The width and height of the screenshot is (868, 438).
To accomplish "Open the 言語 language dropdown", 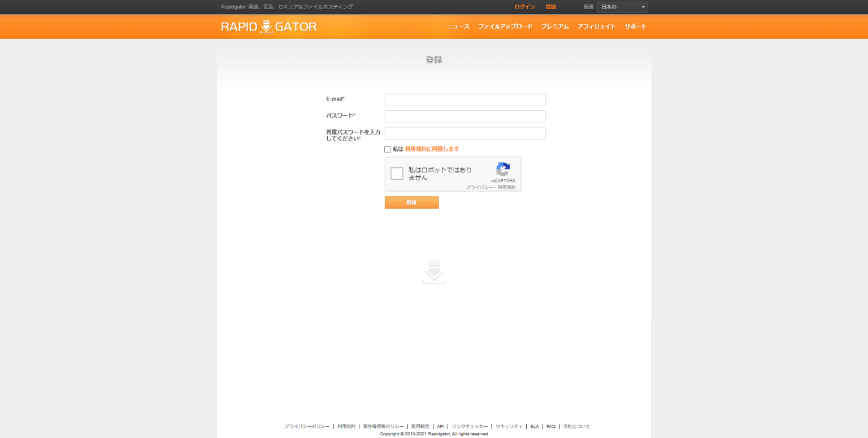I will coord(622,6).
